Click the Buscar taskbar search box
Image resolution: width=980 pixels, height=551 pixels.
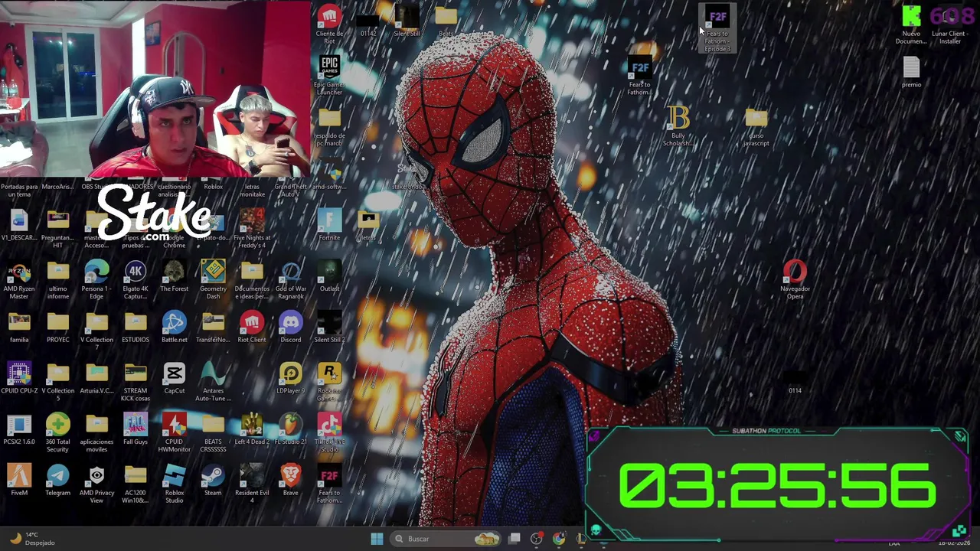(x=446, y=539)
